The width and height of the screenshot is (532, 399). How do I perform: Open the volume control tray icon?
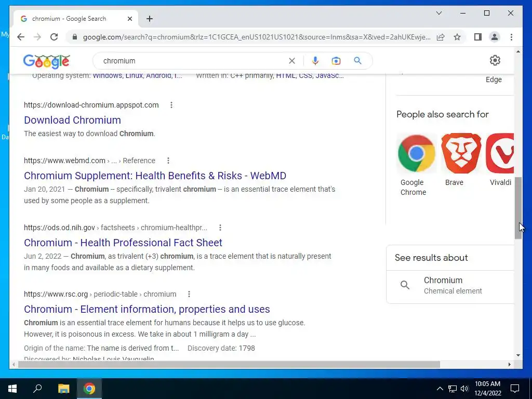click(464, 389)
